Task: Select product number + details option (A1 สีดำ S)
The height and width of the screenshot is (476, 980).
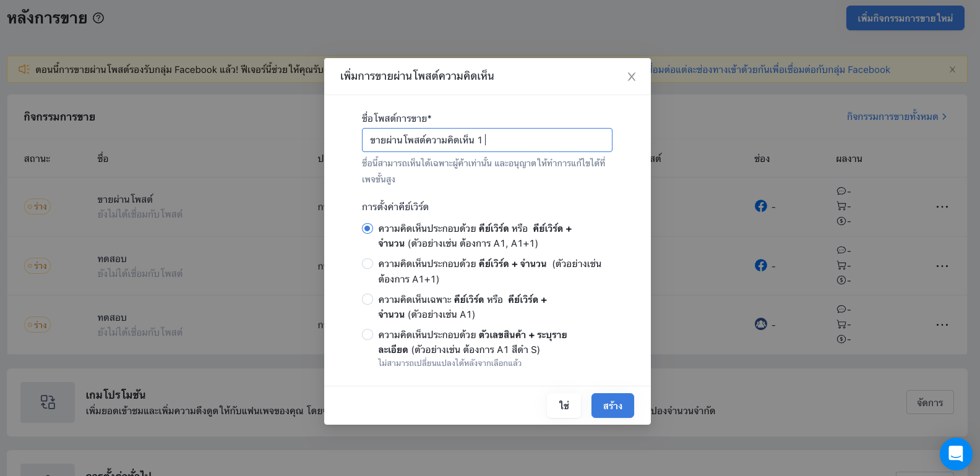Action: [x=367, y=334]
